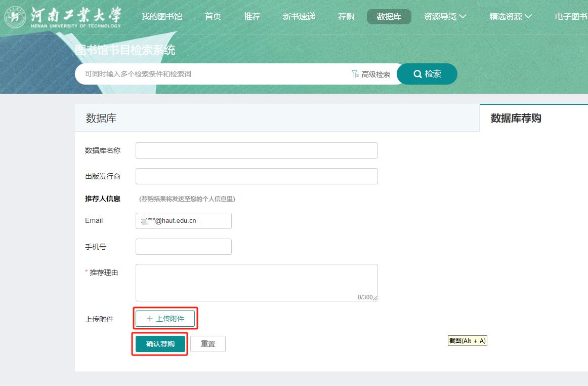This screenshot has width=588, height=386.
Task: Open the 电子图书 navigation item
Action: click(571, 17)
